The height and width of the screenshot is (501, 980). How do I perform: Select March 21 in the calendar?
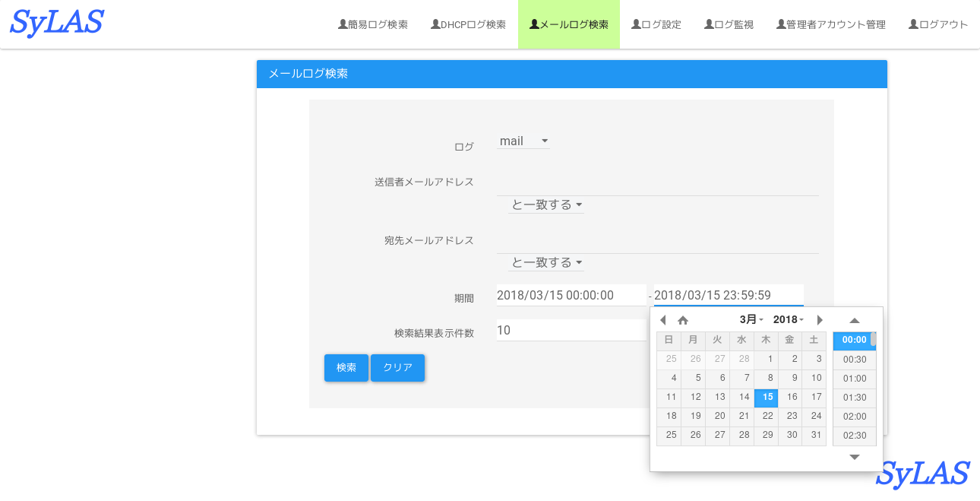pos(742,416)
